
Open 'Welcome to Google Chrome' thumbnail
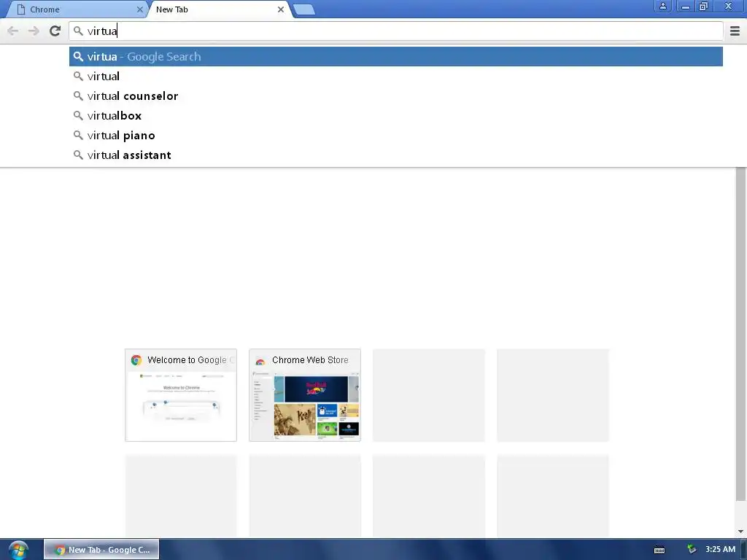(x=181, y=395)
